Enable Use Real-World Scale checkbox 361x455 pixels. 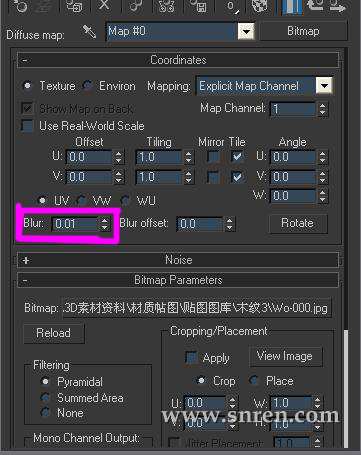click(27, 126)
